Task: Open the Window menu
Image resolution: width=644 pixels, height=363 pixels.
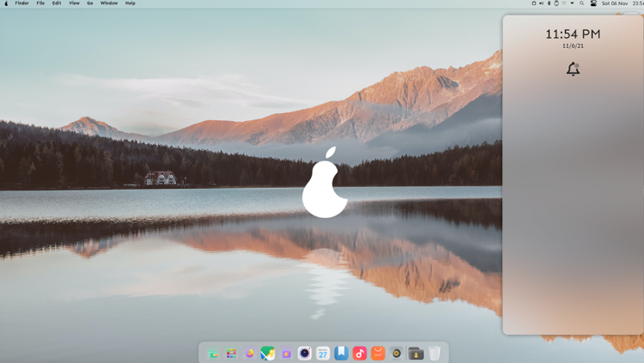Action: (109, 3)
